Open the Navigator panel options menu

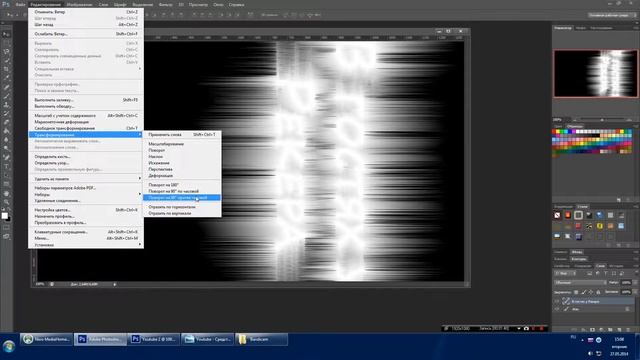(x=636, y=28)
